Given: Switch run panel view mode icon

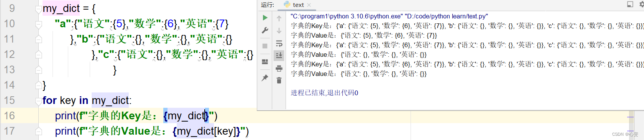Looking at the screenshot, I should point(630,4).
